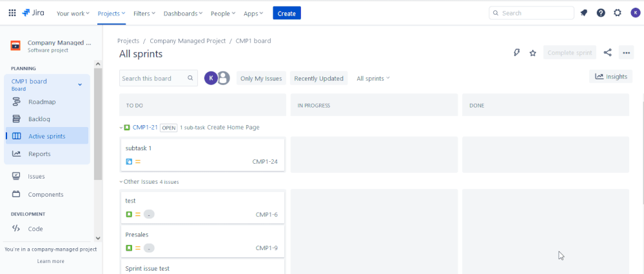The width and height of the screenshot is (644, 274).
Task: Click the top Search field
Action: click(531, 13)
